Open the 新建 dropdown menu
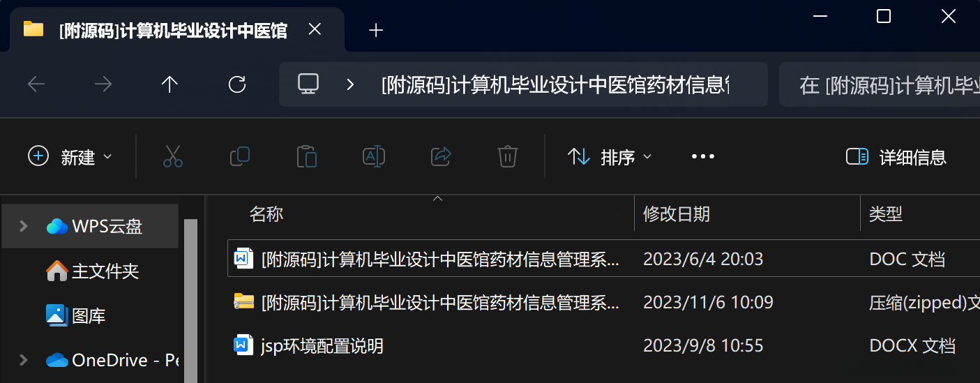This screenshot has width=980, height=383. click(x=70, y=157)
